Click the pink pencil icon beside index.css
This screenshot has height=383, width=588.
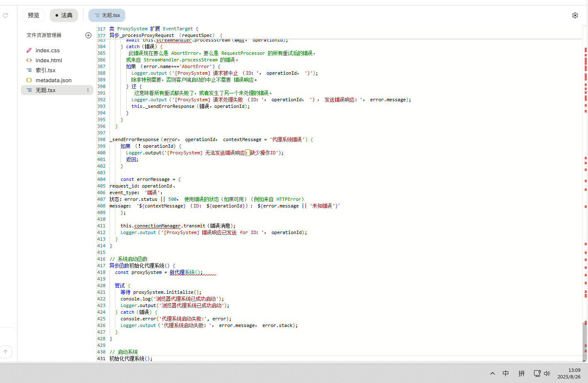click(29, 50)
